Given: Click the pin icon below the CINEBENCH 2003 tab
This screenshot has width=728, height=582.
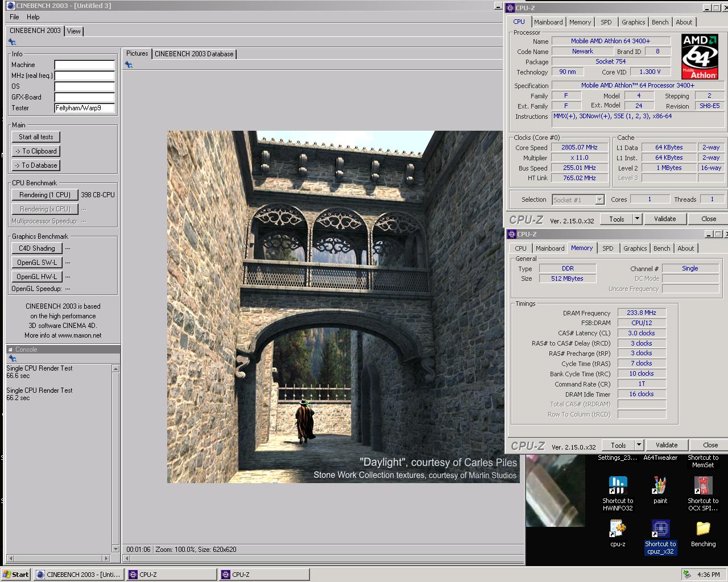Looking at the screenshot, I should (x=12, y=42).
